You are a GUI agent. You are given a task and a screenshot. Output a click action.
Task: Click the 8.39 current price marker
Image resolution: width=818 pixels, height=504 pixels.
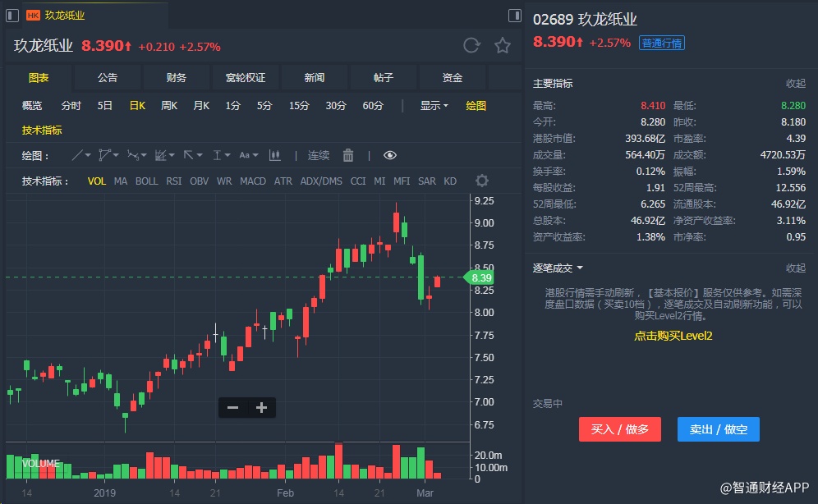(x=480, y=279)
